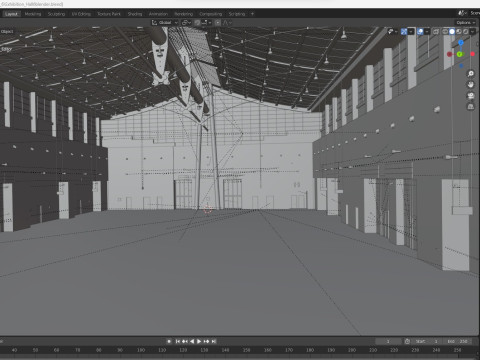Select wireframe viewport shading

click(445, 32)
